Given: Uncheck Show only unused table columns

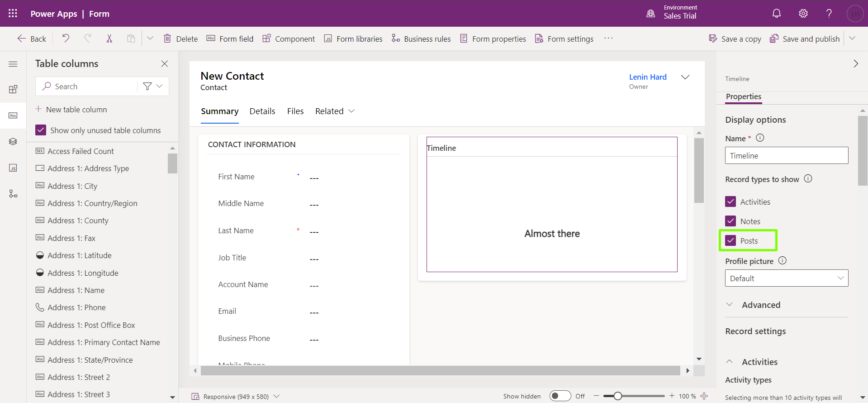Looking at the screenshot, I should [x=41, y=130].
